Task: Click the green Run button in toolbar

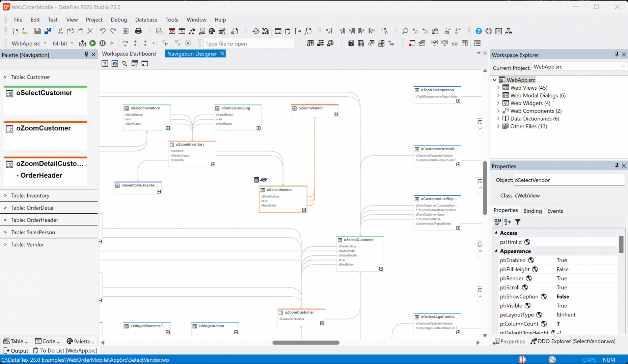Action: [x=92, y=43]
